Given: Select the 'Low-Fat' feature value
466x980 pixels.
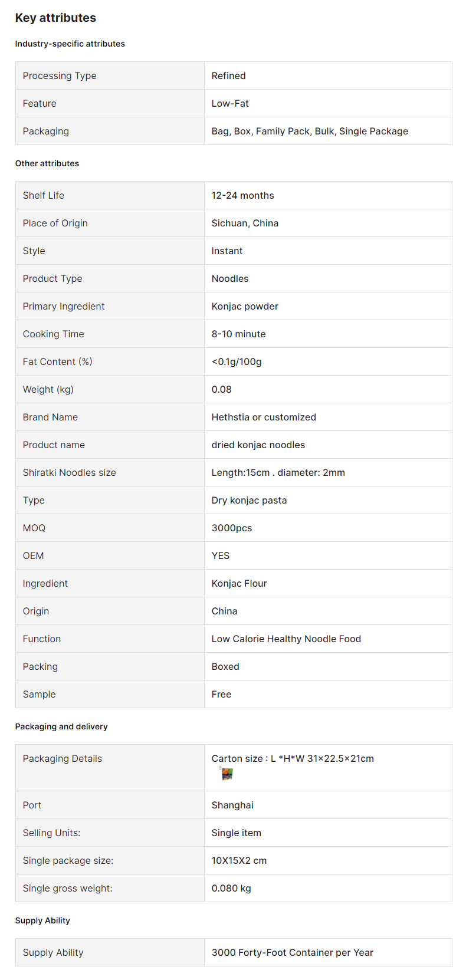Looking at the screenshot, I should (230, 103).
